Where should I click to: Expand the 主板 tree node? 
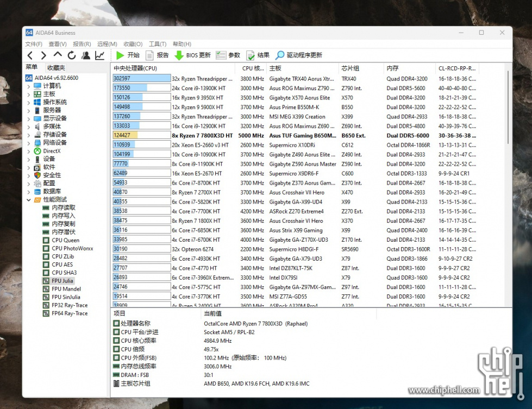coord(28,95)
